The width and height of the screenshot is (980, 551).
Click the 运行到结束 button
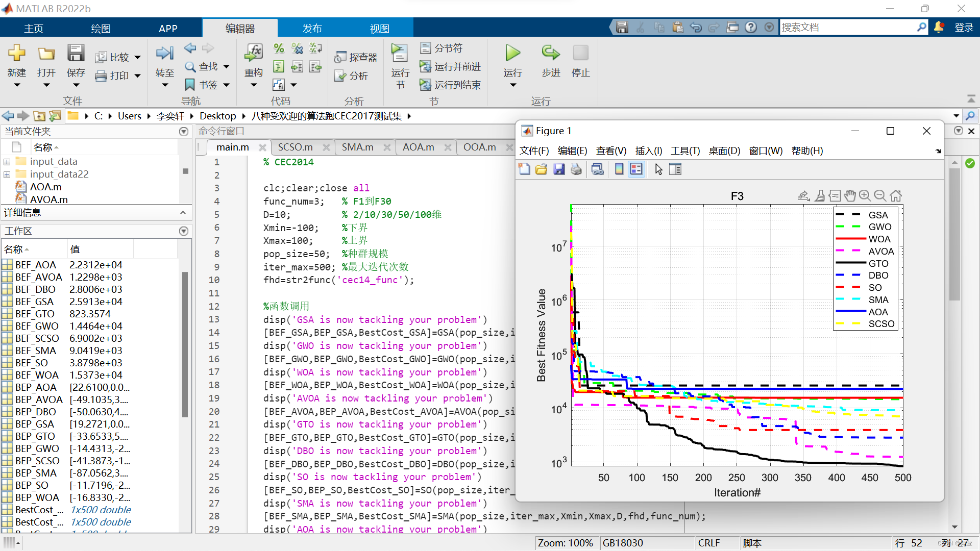(x=450, y=85)
